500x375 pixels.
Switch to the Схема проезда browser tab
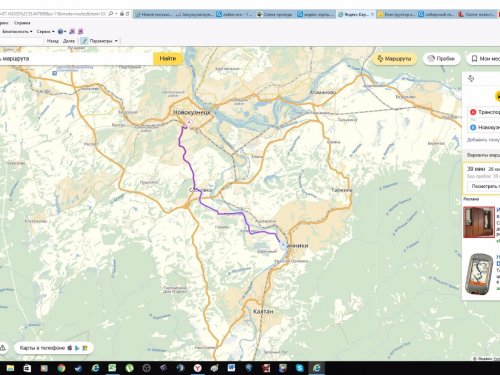coord(275,14)
